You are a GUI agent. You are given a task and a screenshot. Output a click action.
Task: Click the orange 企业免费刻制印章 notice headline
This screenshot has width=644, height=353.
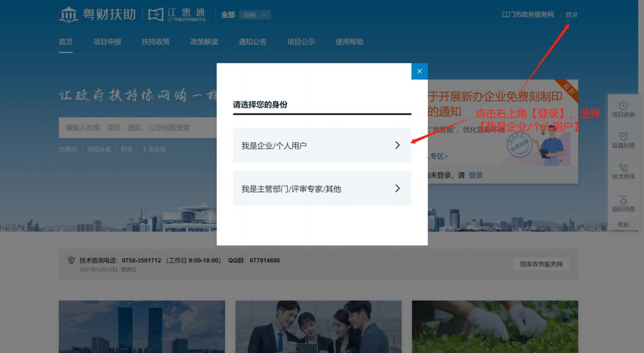(x=495, y=104)
